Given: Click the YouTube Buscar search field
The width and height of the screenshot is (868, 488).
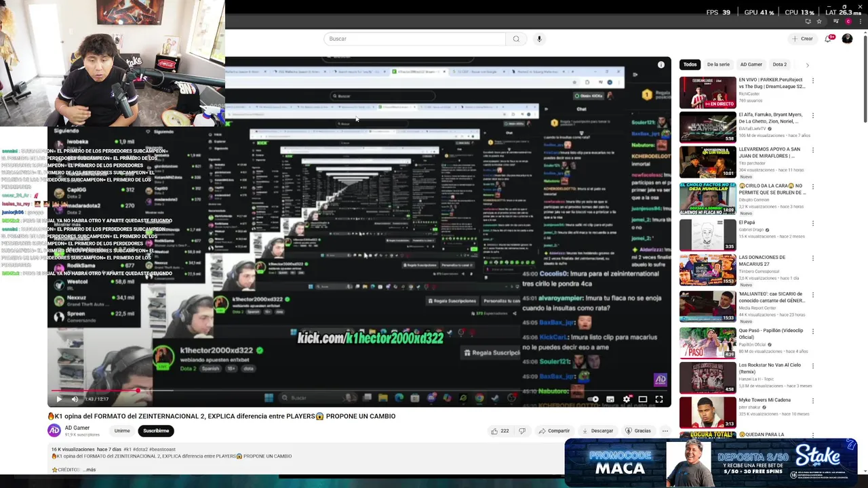Looking at the screenshot, I should point(415,39).
